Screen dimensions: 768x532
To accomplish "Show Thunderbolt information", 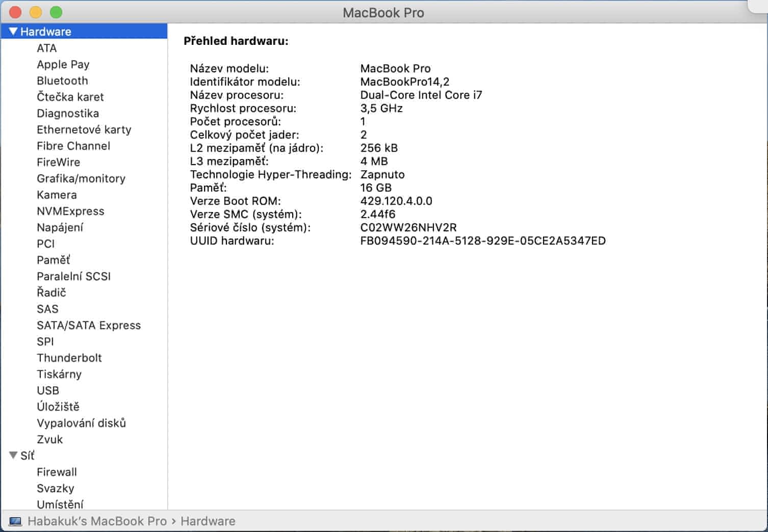I will tap(69, 358).
